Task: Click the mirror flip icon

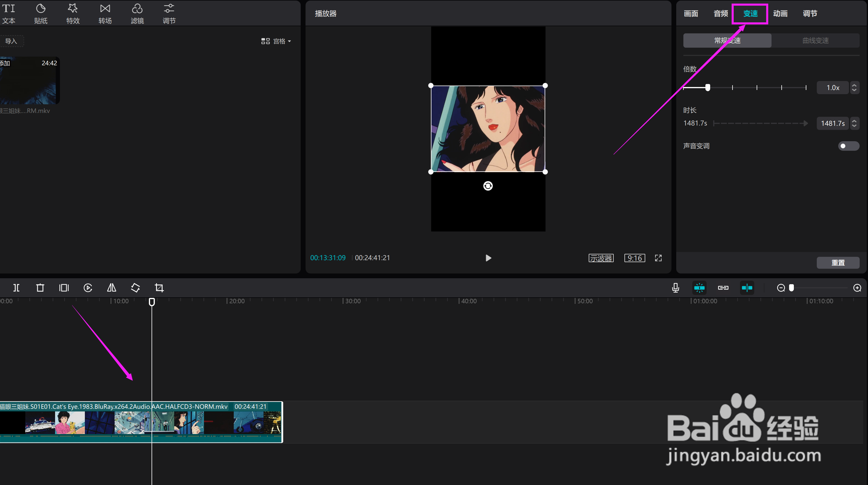Action: (x=112, y=288)
